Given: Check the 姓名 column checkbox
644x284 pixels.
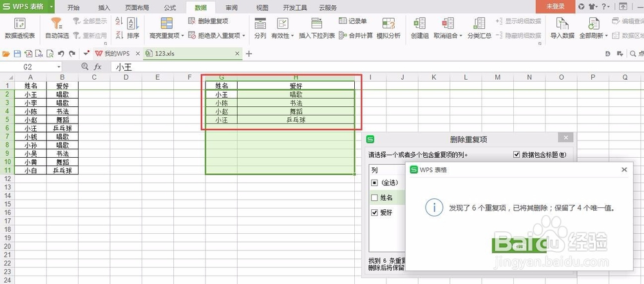Looking at the screenshot, I should [x=374, y=198].
